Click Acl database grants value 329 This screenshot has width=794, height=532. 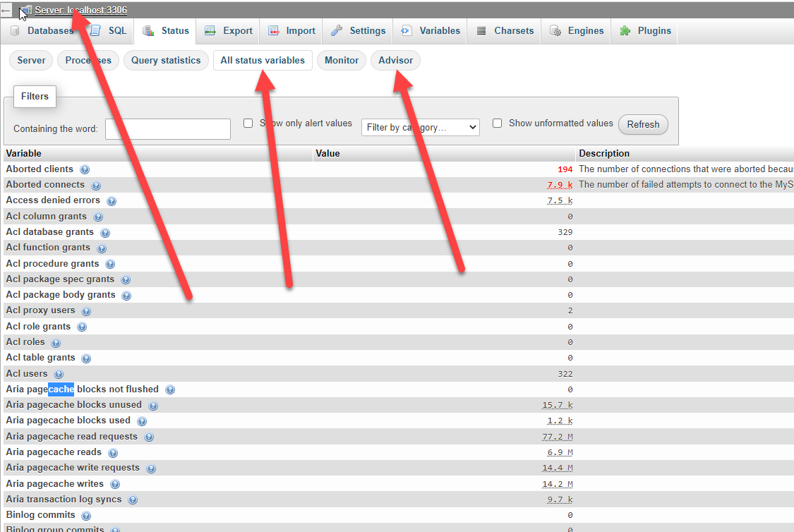(565, 232)
